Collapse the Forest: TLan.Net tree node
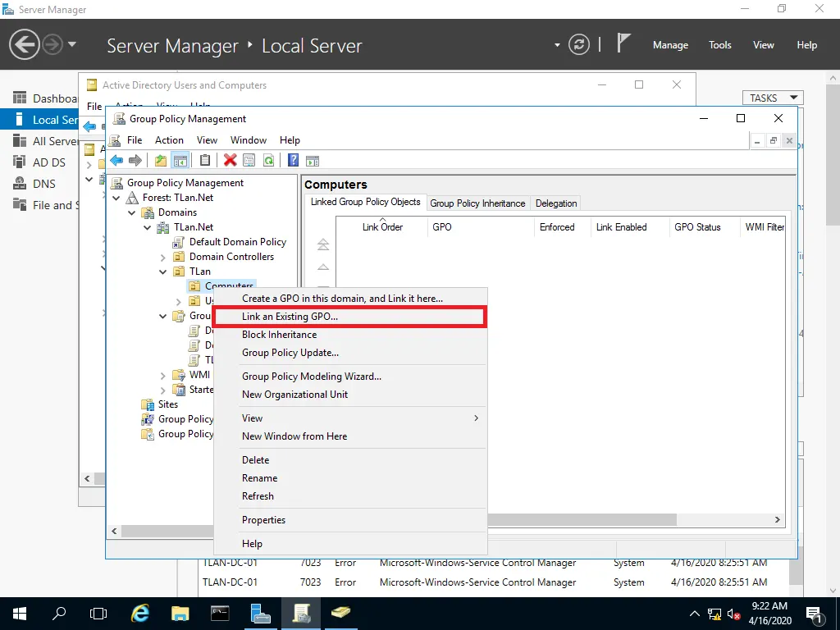Image resolution: width=840 pixels, height=630 pixels. pos(116,198)
